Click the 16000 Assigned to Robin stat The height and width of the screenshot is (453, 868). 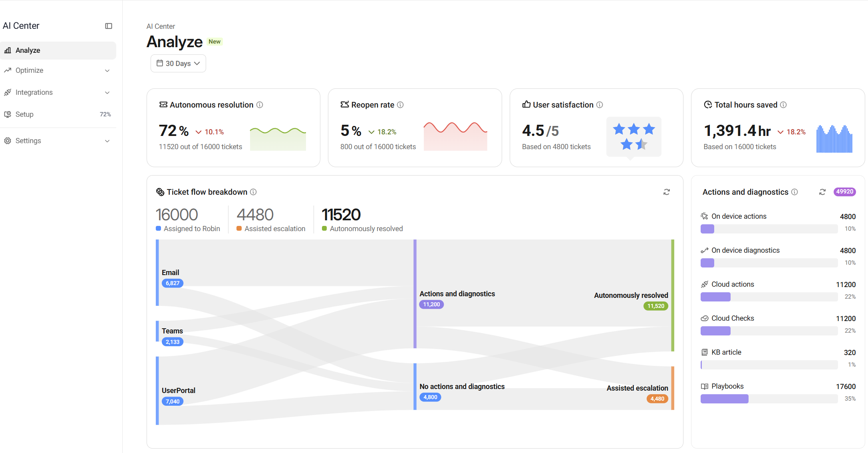[188, 220]
